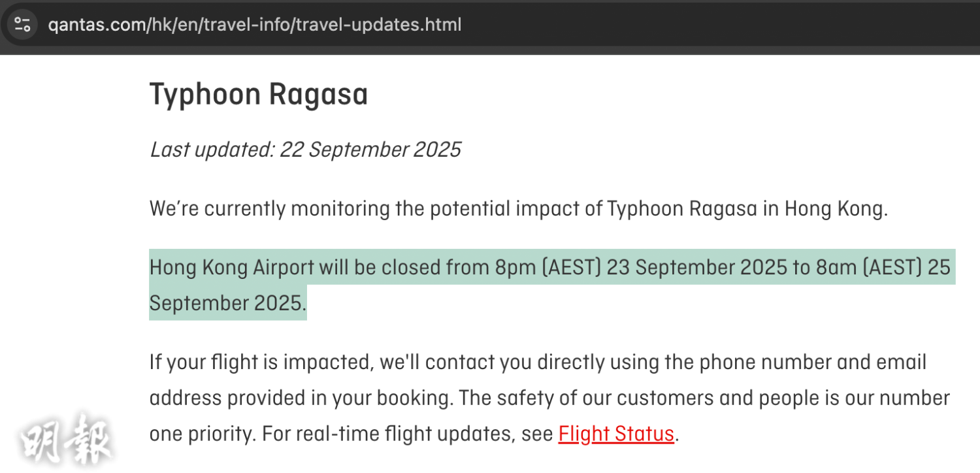Click the Last updated label text
The height and width of the screenshot is (473, 980).
212,150
